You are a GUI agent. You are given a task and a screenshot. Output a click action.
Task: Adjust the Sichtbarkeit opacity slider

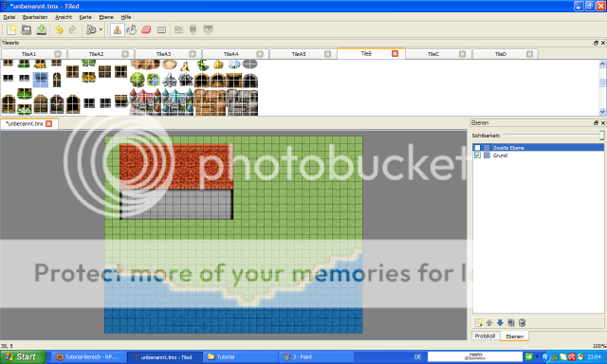[x=554, y=135]
